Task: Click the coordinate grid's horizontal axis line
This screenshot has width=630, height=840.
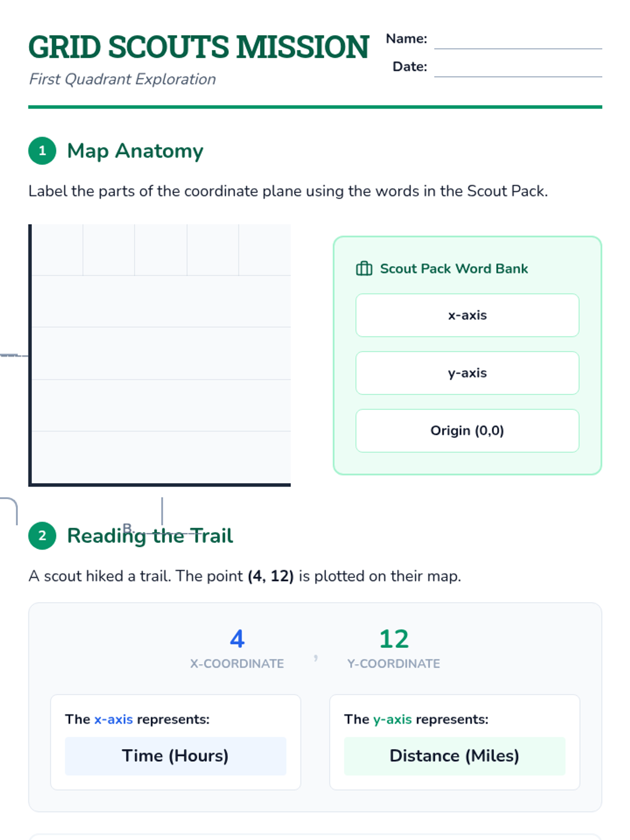Action: pyautogui.click(x=160, y=485)
